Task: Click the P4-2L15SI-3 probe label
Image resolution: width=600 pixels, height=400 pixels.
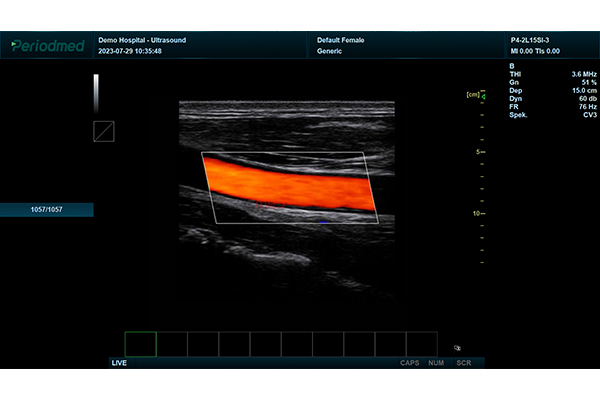Action: coord(536,40)
